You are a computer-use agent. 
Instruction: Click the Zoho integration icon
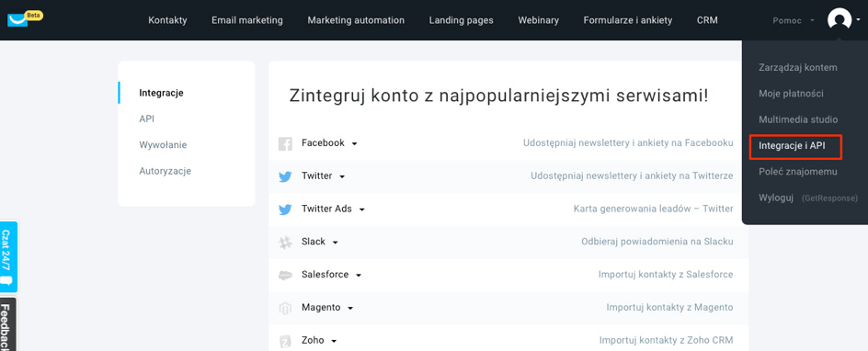click(x=285, y=341)
